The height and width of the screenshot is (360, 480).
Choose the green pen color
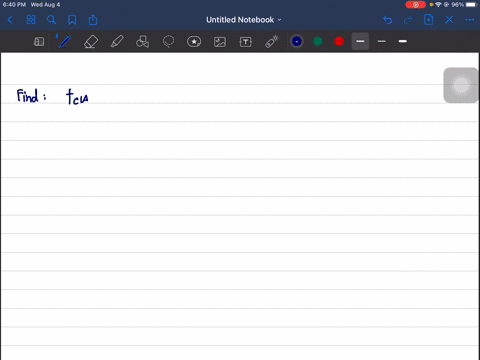[318, 41]
